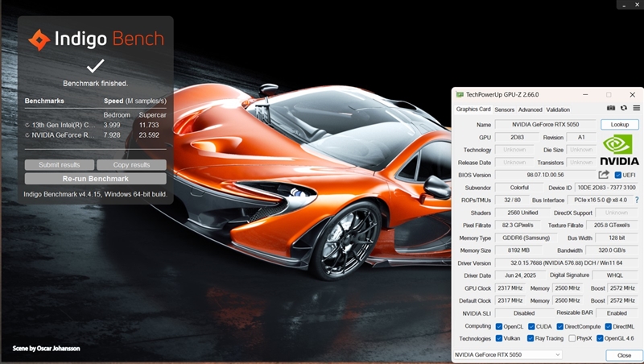Click the Shaders value 2560 Unified
This screenshot has height=364, width=644.
(x=522, y=213)
